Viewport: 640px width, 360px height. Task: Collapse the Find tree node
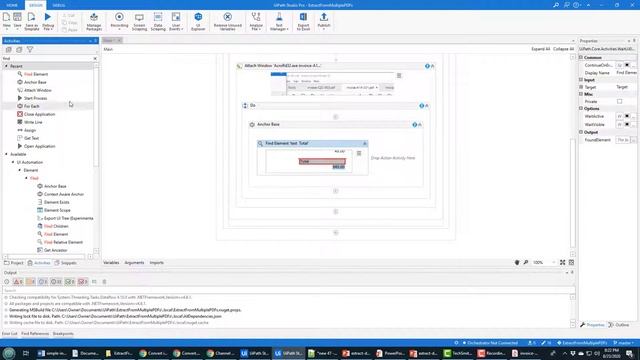tap(27, 178)
